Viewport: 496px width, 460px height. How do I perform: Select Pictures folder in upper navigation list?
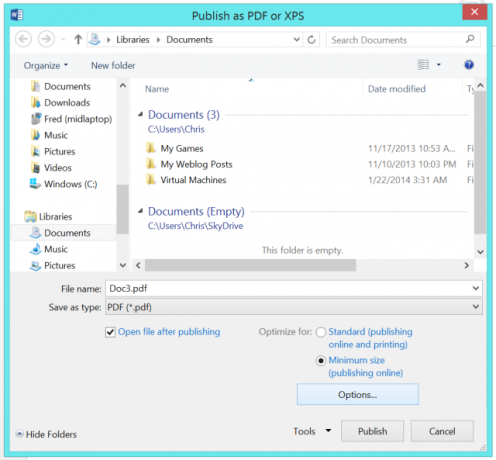(60, 152)
